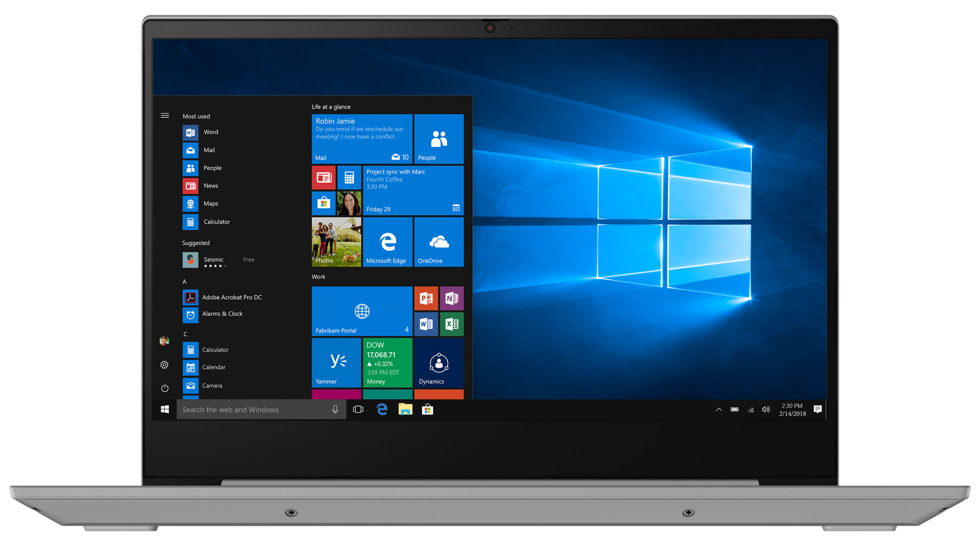Screen dimensions: 980x543
Task: Open Alarms & Clock app
Action: click(213, 314)
